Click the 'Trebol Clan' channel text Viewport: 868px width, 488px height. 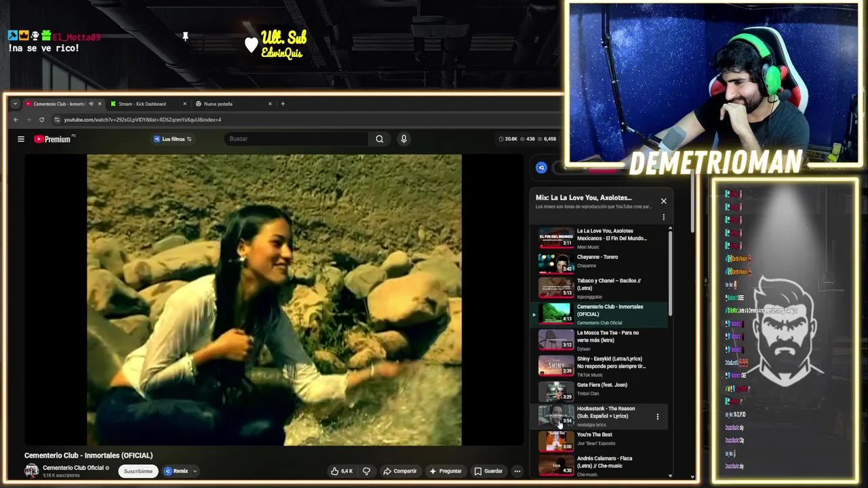pyautogui.click(x=588, y=394)
